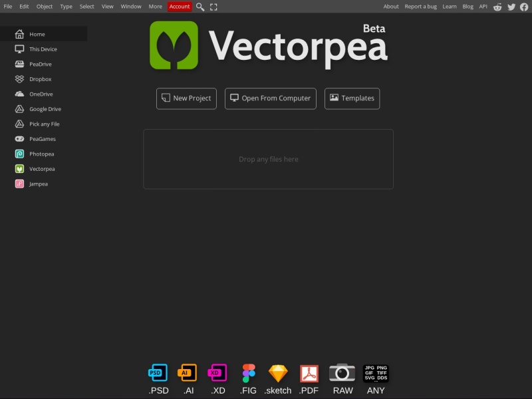Click the .sketch diamond icon

[x=278, y=373]
